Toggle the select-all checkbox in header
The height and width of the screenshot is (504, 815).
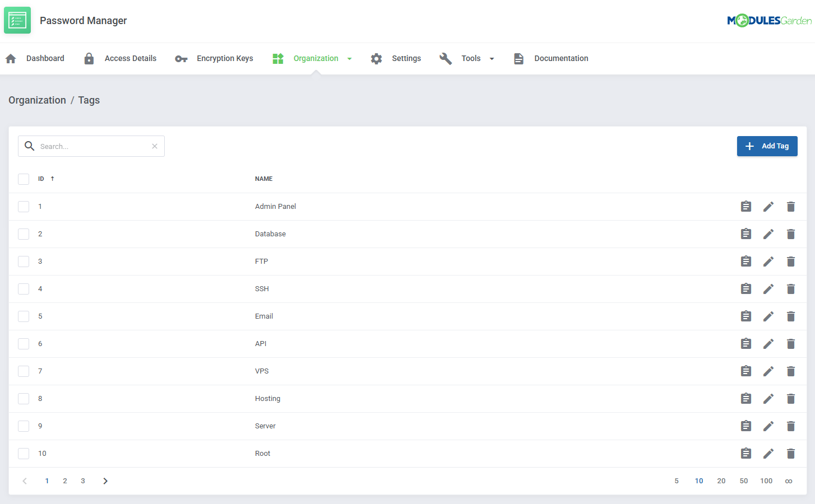click(x=24, y=179)
